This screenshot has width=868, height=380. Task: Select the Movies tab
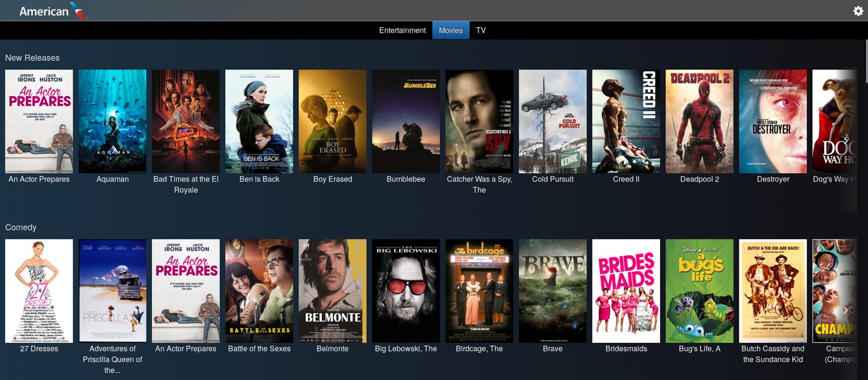click(x=451, y=30)
